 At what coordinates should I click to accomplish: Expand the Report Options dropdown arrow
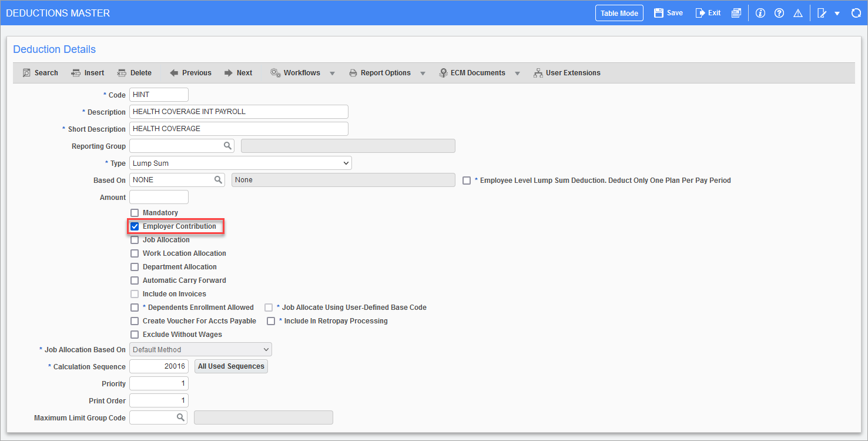click(423, 73)
